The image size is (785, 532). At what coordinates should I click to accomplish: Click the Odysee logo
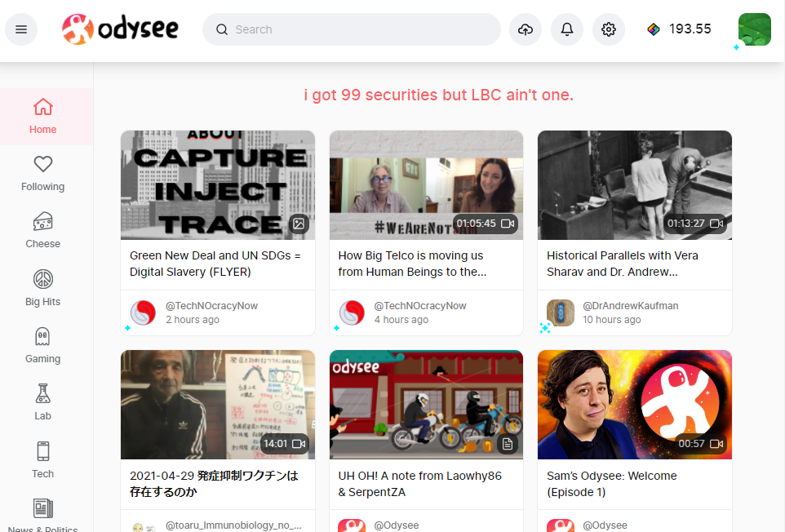120,29
